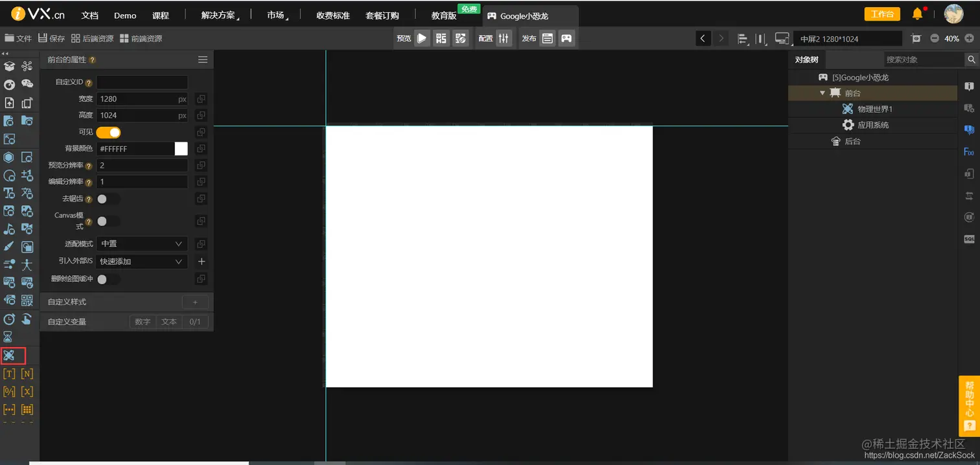Toggle the 可见 visibility switch
Viewport: 980px width, 465px height.
(108, 132)
